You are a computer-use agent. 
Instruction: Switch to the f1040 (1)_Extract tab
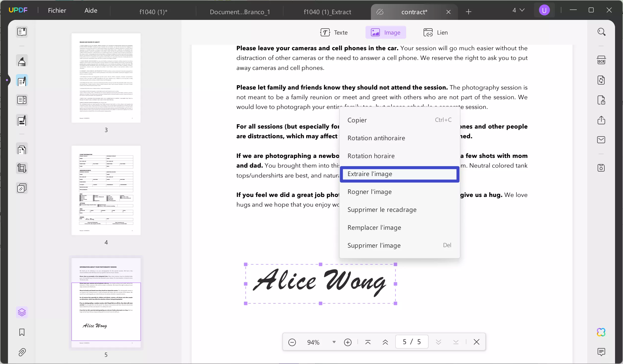point(327,12)
